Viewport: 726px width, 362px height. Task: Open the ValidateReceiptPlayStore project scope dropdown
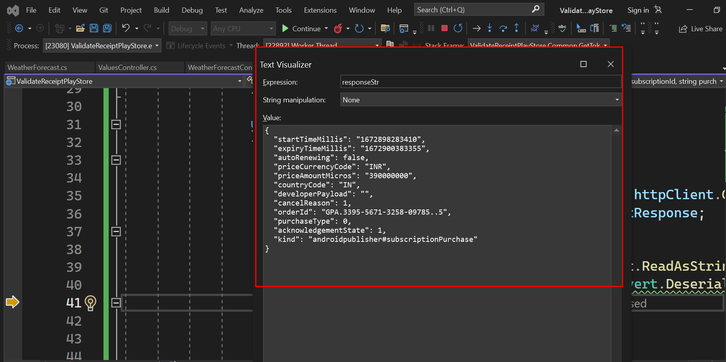tap(125, 81)
